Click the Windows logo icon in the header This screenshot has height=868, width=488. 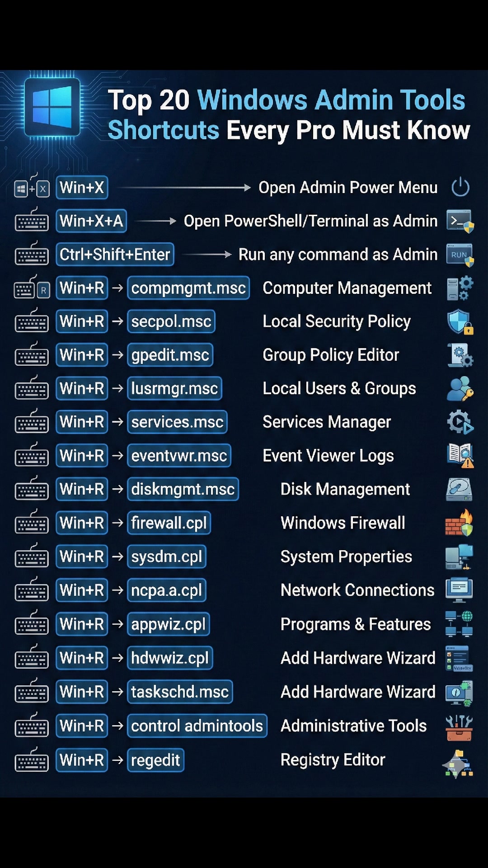click(x=52, y=107)
